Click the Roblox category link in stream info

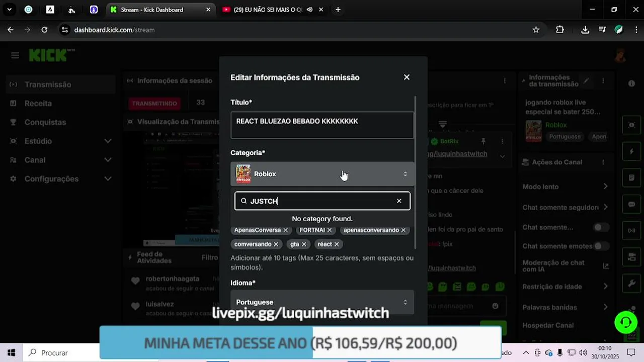tap(556, 125)
